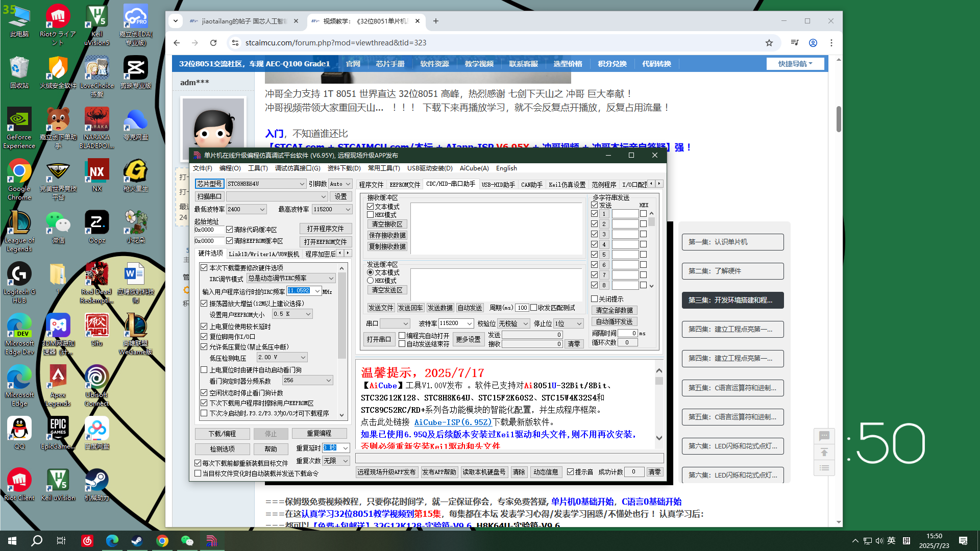Toggle 文本模式 checkbox in receive buffer

pyautogui.click(x=371, y=207)
